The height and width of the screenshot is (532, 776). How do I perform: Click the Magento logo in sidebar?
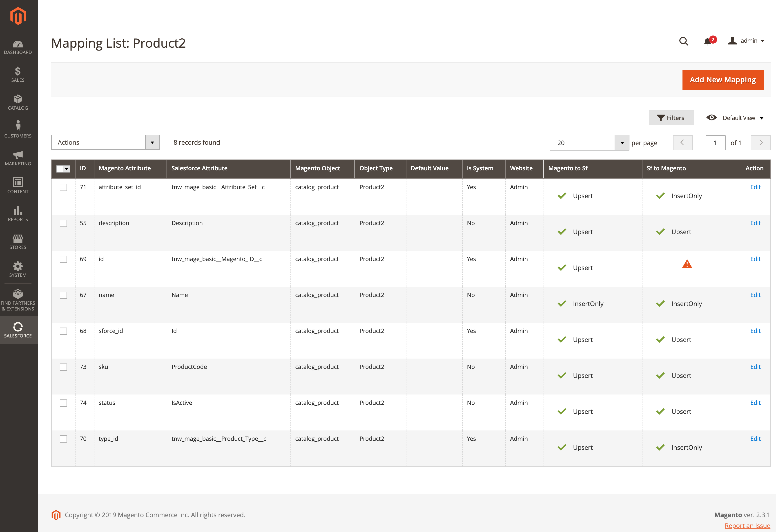(18, 16)
